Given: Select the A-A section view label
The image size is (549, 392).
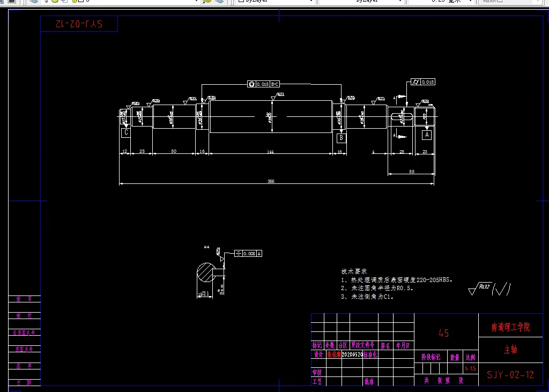Looking at the screenshot, I should coord(206,247).
